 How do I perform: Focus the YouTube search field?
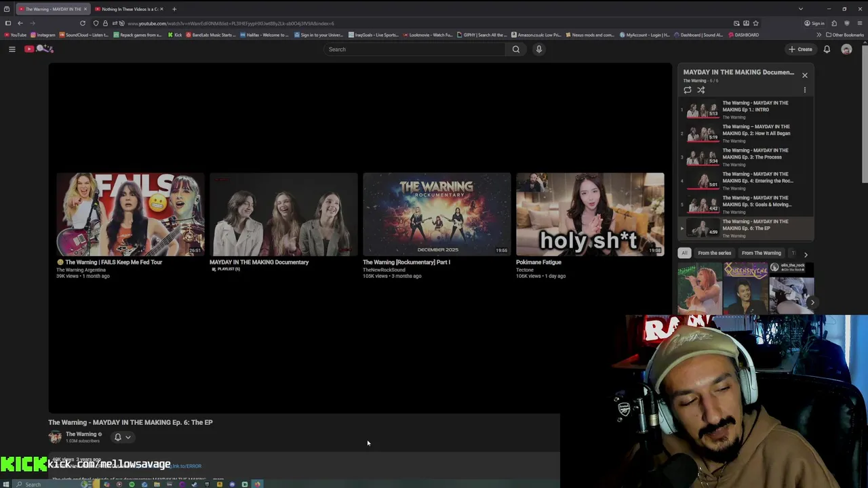point(414,49)
